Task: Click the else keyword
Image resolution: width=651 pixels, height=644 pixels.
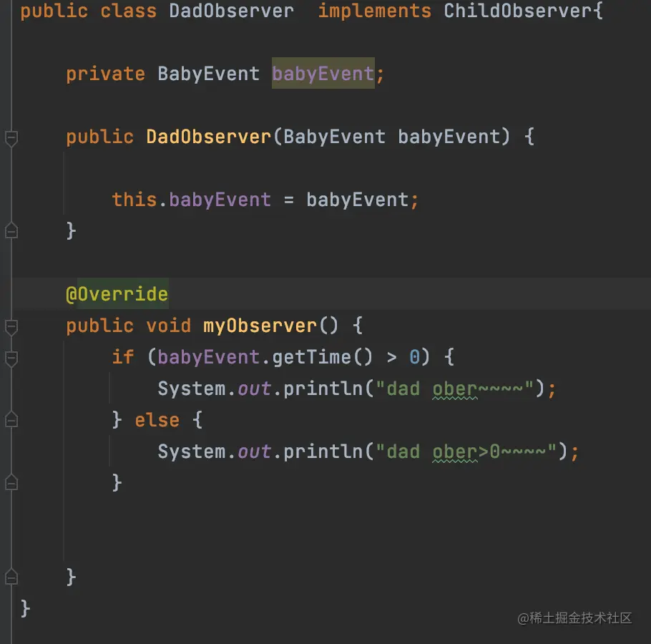Action: [x=157, y=420]
